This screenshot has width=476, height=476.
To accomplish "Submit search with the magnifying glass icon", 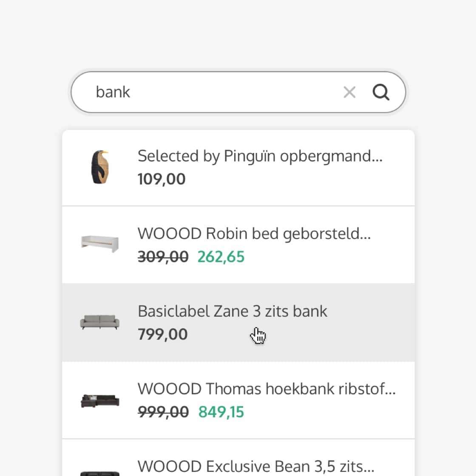I will 381,92.
